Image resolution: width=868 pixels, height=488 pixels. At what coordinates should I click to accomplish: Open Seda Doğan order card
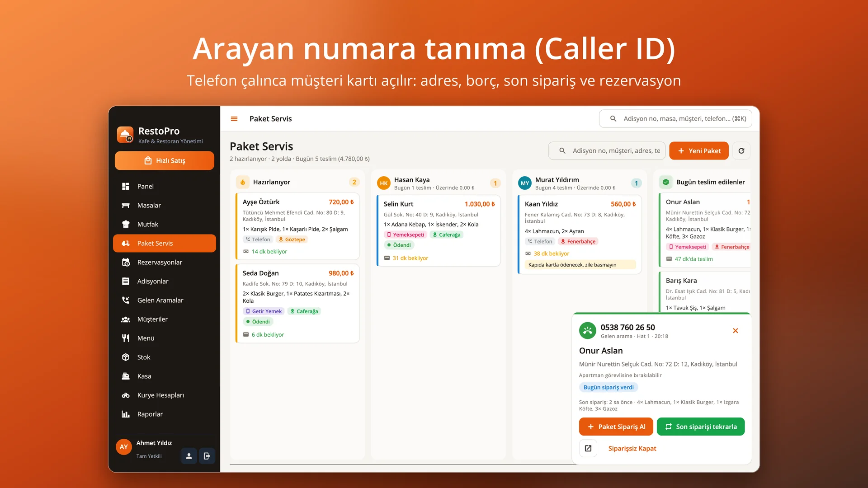pos(297,304)
